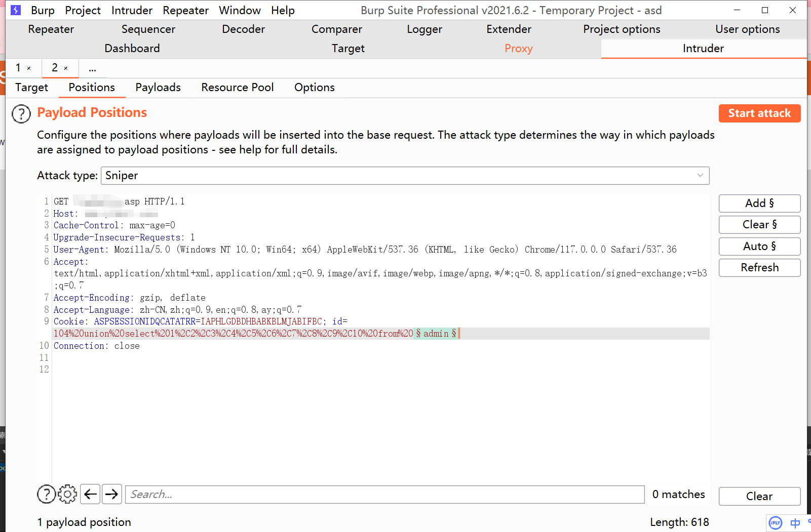Open the Help menu
811x532 pixels.
click(x=283, y=10)
